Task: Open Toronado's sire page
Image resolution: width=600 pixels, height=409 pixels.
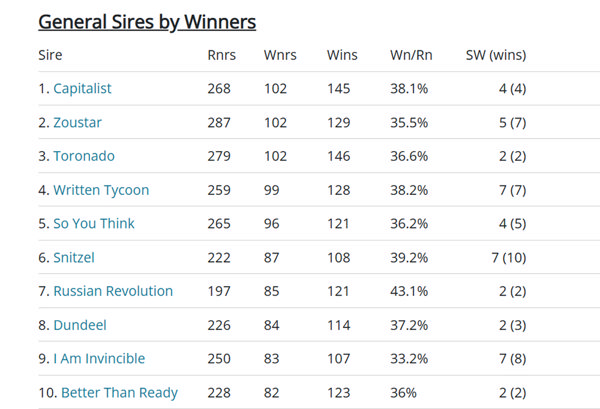Action: (x=84, y=156)
